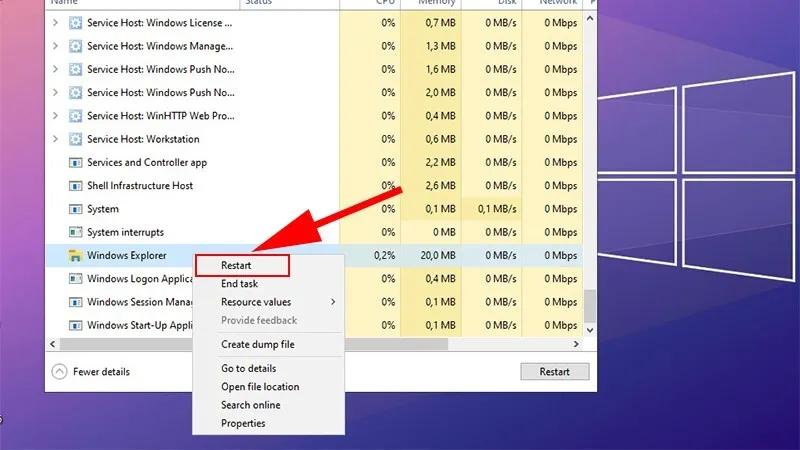This screenshot has width=800, height=450.
Task: Click the System process icon
Action: [x=76, y=209]
